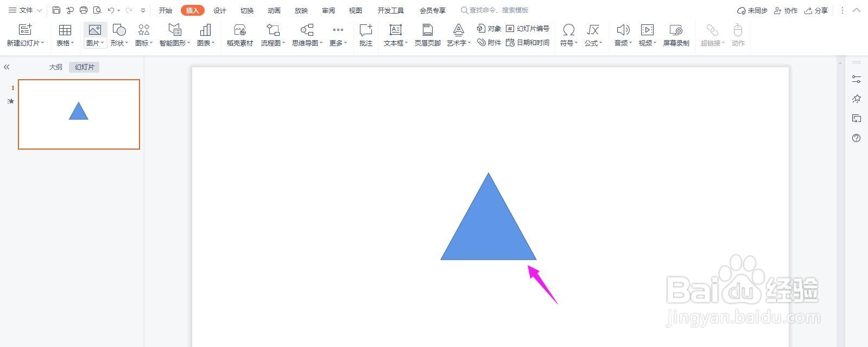Image resolution: width=868 pixels, height=347 pixels.
Task: Open the 开始 ribbon tab
Action: pyautogui.click(x=166, y=10)
